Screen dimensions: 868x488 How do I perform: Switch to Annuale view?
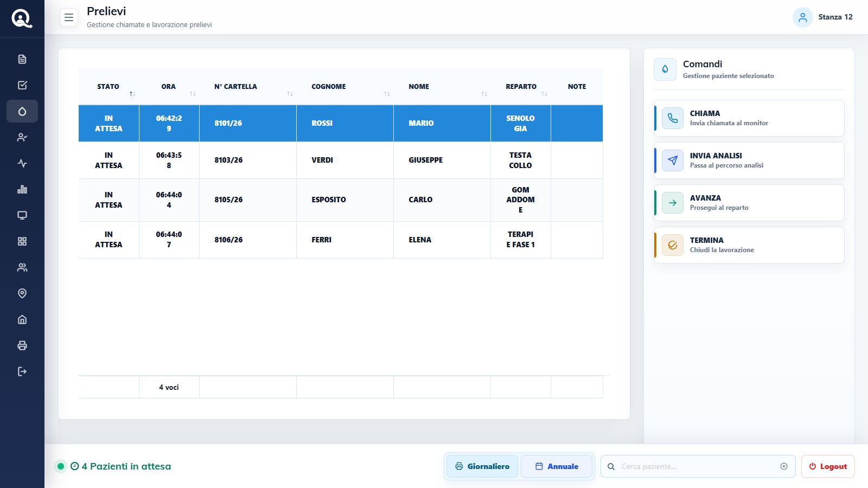tap(557, 466)
